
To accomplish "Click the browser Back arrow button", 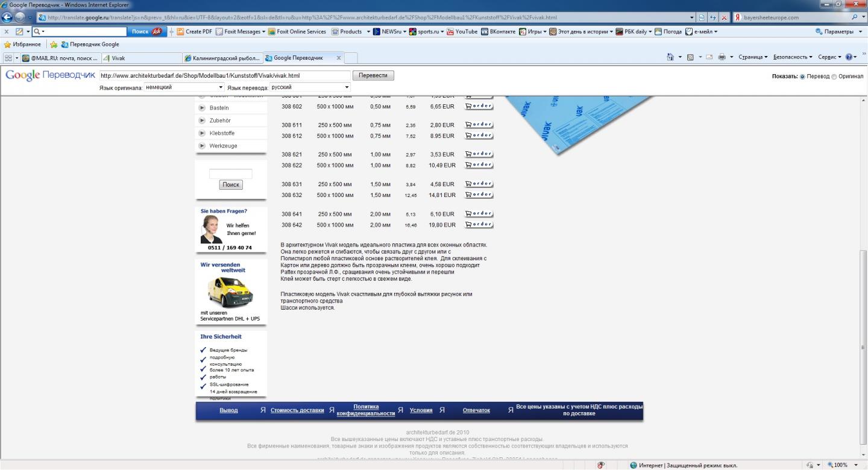I will click(x=8, y=17).
